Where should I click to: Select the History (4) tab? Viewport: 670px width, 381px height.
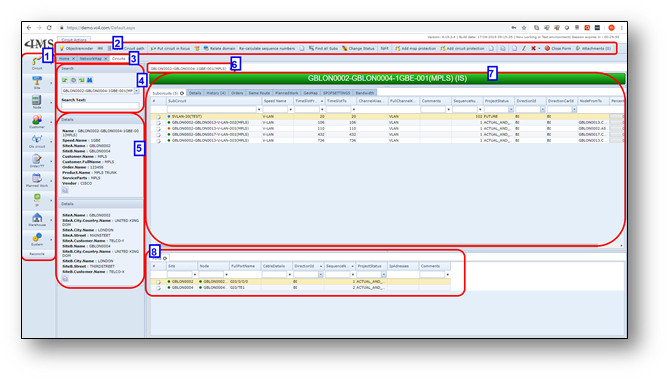[x=216, y=93]
